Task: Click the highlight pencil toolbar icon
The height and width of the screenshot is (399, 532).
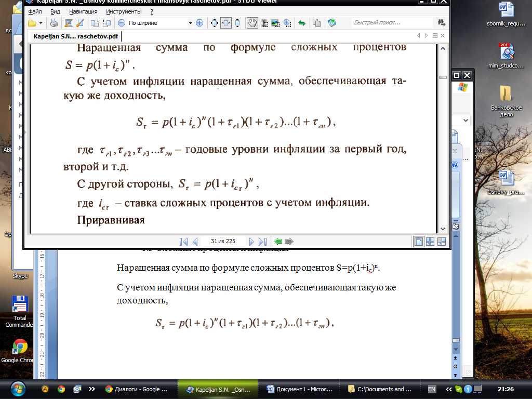Action: (x=81, y=23)
